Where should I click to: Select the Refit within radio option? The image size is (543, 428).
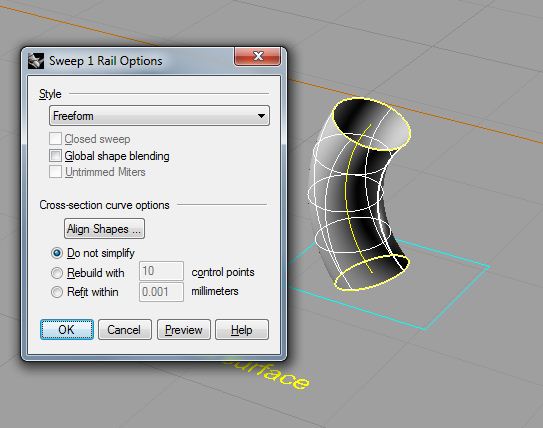point(57,292)
